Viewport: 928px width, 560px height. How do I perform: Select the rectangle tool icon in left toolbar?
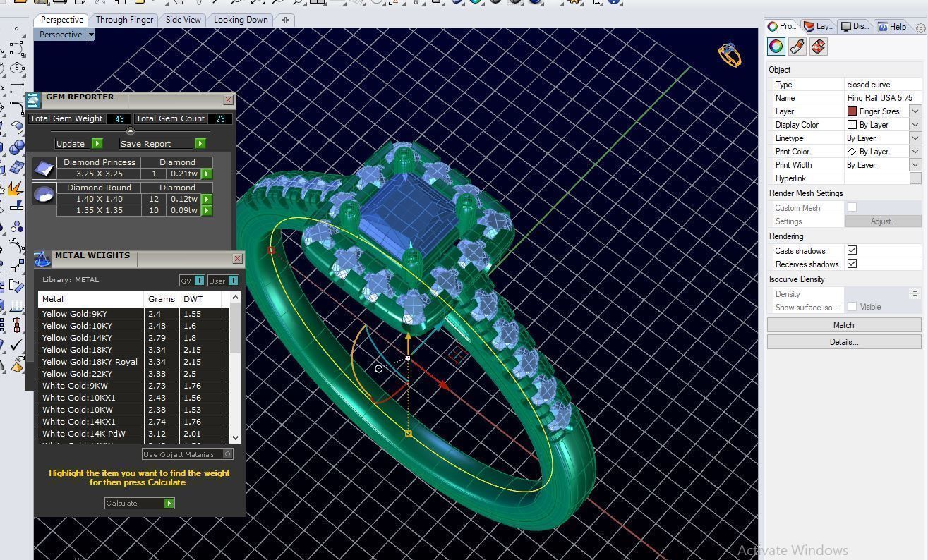[16, 89]
